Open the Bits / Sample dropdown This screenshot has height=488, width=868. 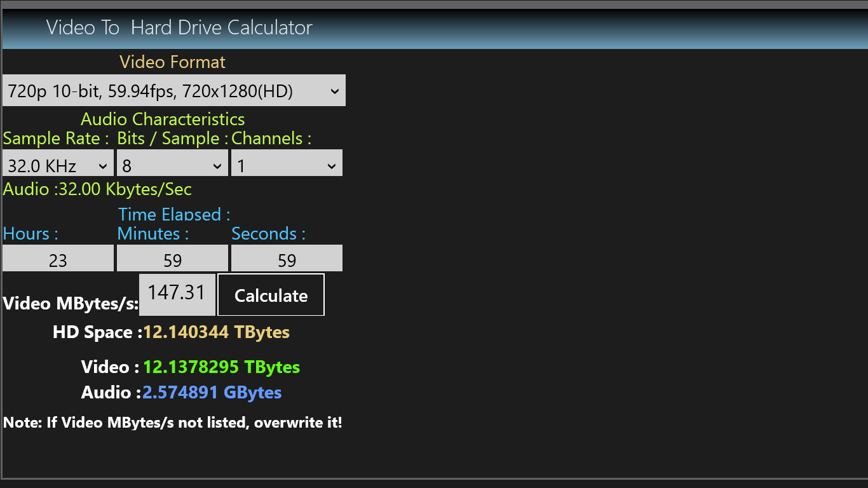click(x=172, y=165)
